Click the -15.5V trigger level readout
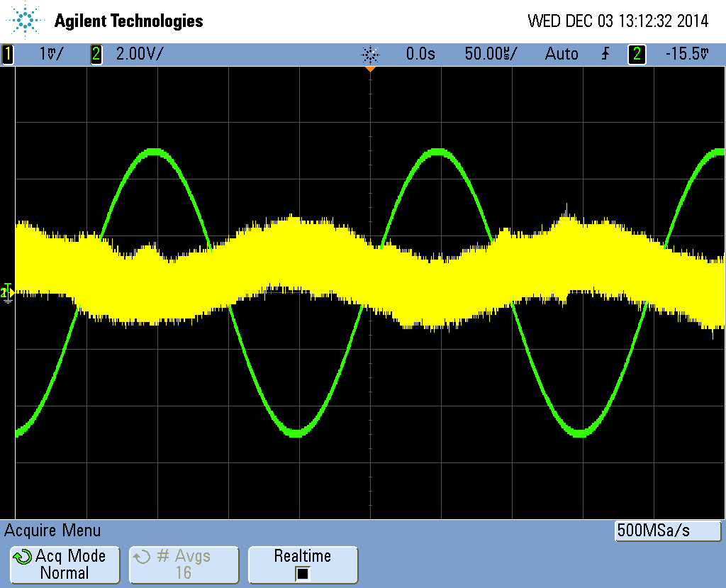This screenshot has height=588, width=726. click(x=686, y=54)
